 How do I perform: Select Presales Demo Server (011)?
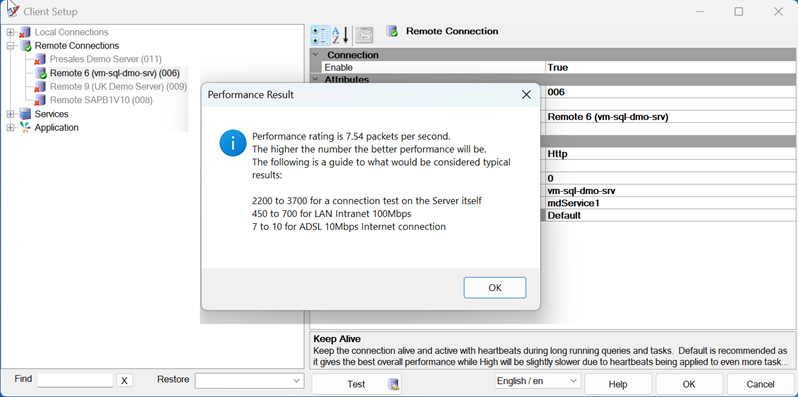pyautogui.click(x=106, y=60)
